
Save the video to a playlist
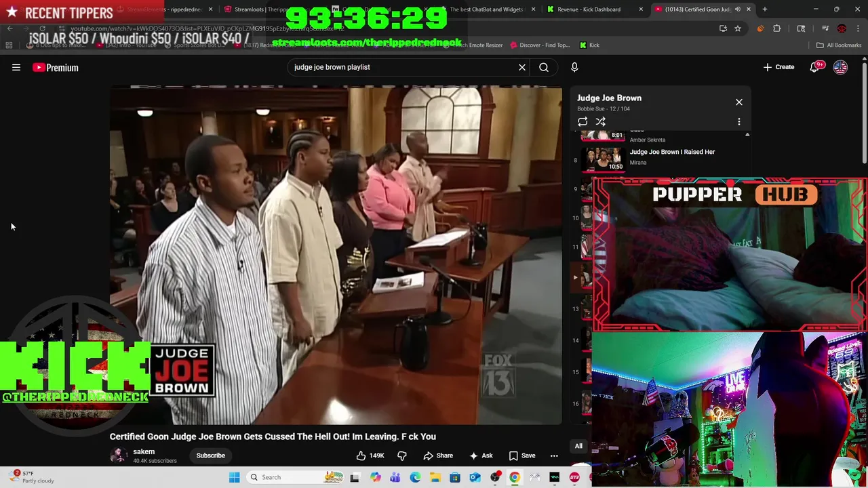(x=522, y=455)
